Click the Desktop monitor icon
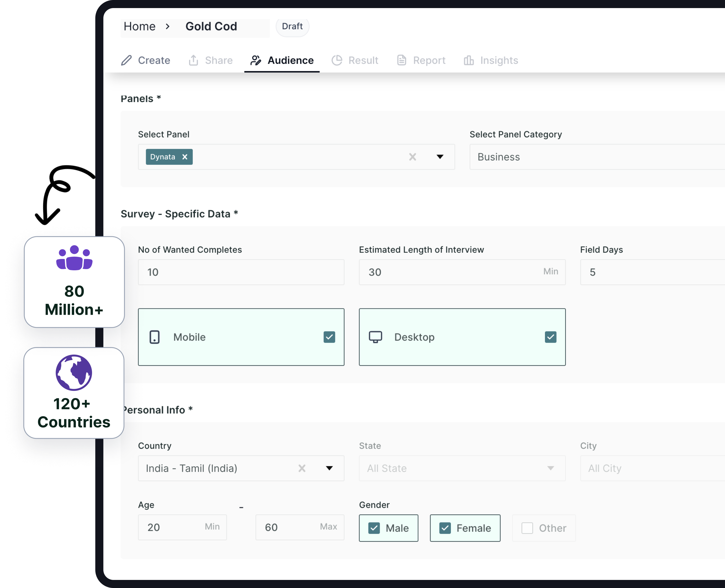Image resolution: width=725 pixels, height=588 pixels. tap(375, 337)
